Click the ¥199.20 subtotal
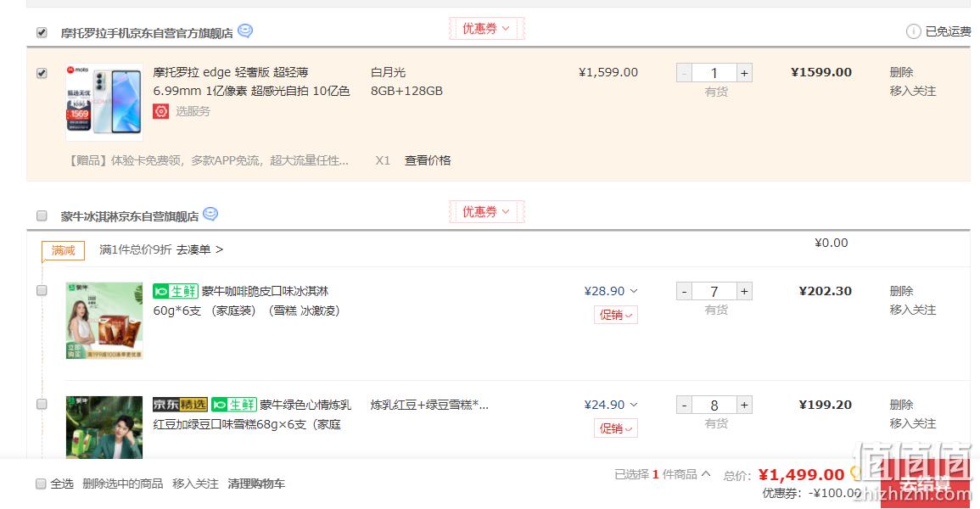The image size is (980, 509). (825, 405)
